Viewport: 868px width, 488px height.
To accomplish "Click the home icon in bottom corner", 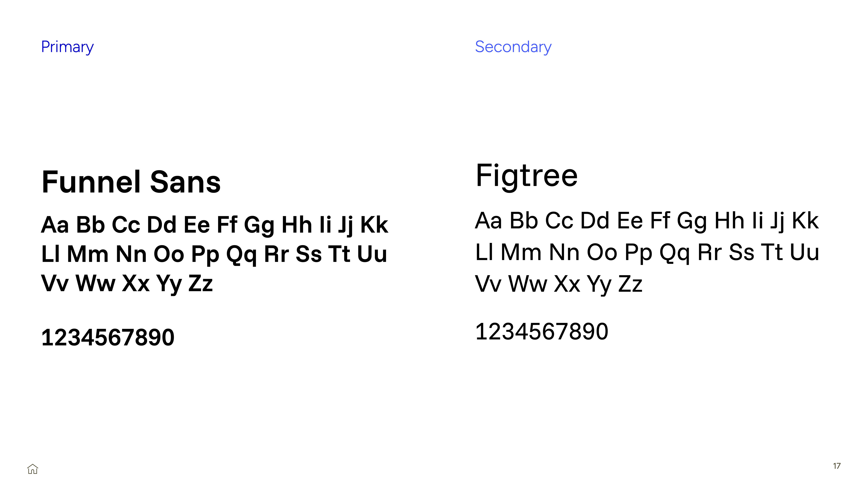I will click(33, 469).
